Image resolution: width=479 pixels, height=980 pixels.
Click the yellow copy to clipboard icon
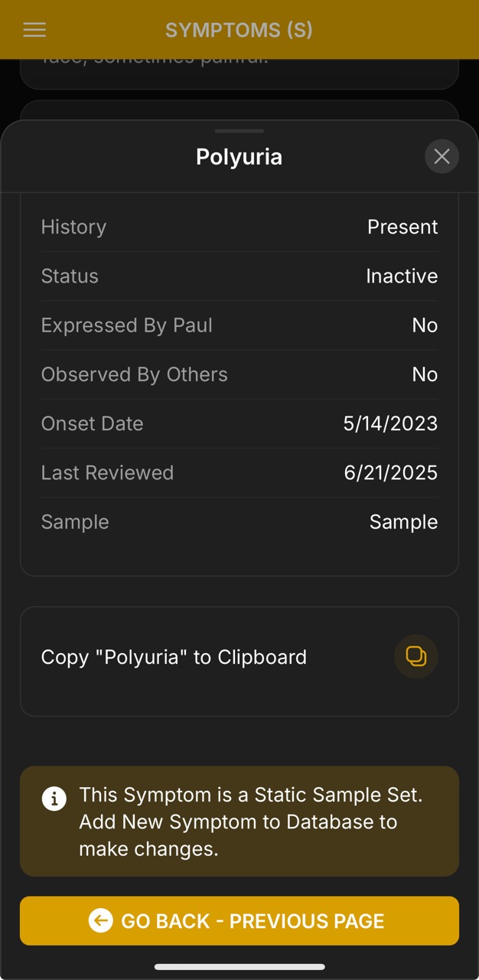click(x=415, y=657)
